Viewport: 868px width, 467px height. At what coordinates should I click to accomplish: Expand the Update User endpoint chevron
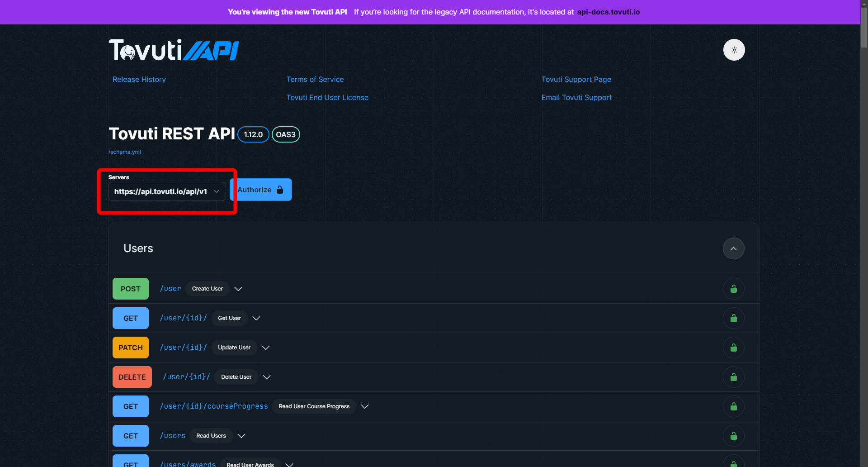pos(266,348)
